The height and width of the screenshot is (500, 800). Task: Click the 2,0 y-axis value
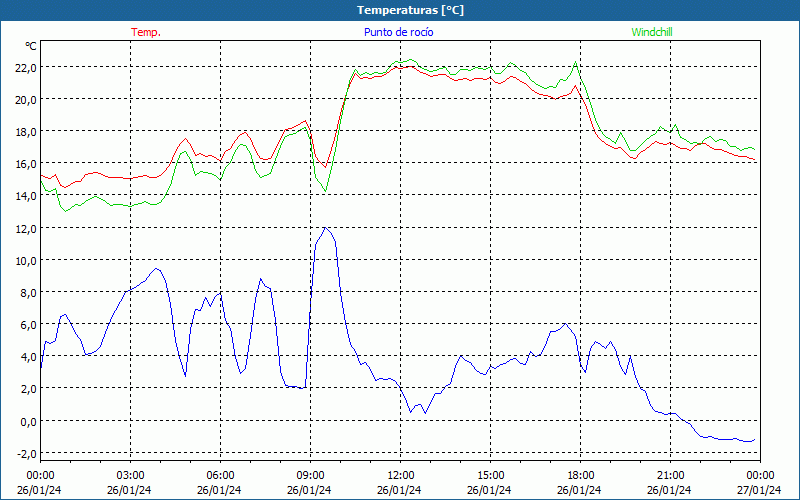coord(28,389)
